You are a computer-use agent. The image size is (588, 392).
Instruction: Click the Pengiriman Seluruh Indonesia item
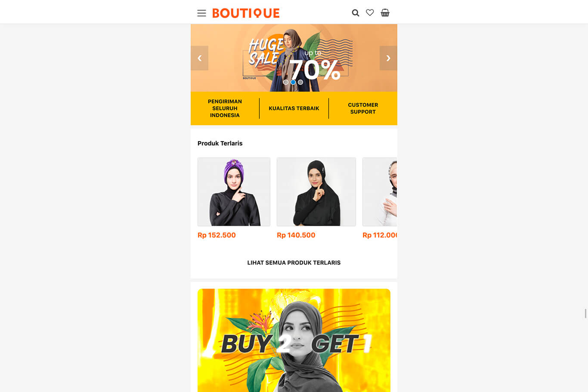[x=225, y=108]
